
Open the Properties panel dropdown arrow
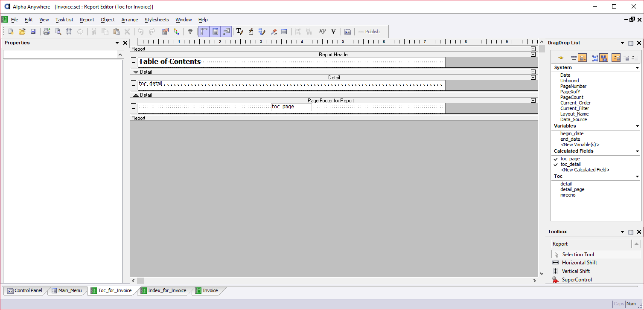point(117,43)
